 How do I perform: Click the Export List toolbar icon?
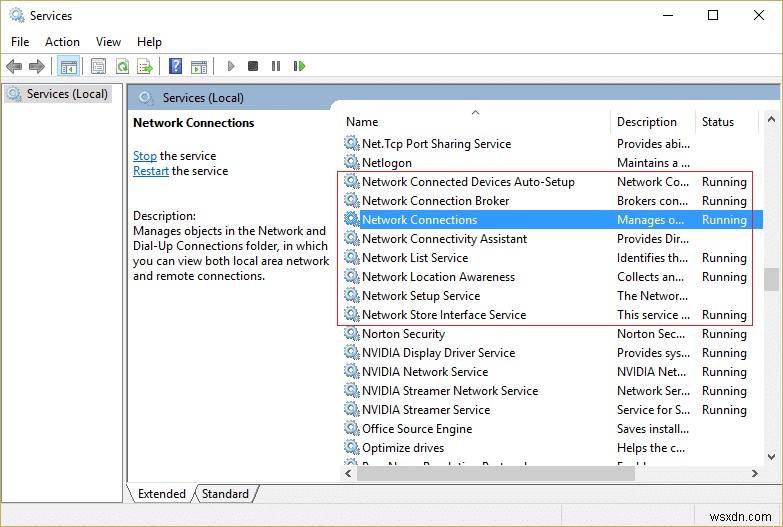point(145,67)
